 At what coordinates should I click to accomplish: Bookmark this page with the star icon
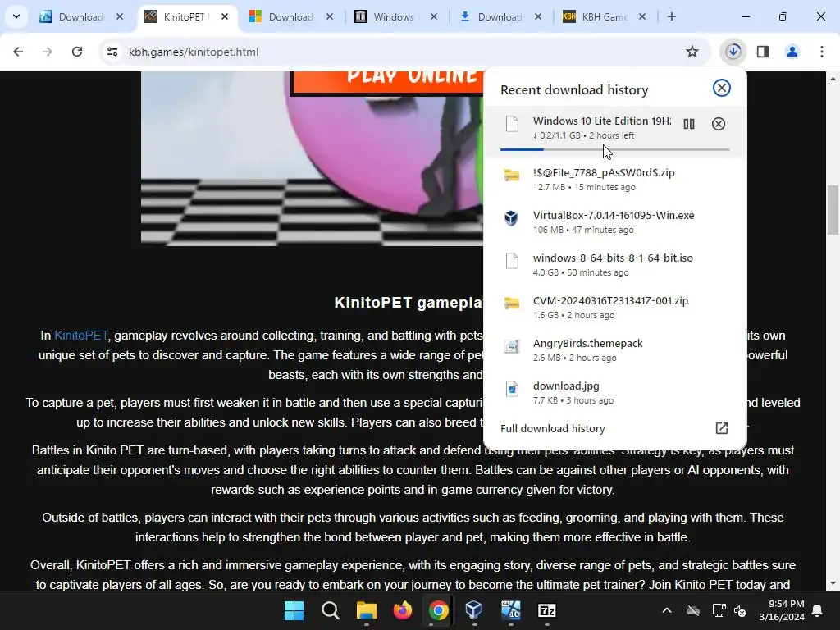tap(692, 52)
